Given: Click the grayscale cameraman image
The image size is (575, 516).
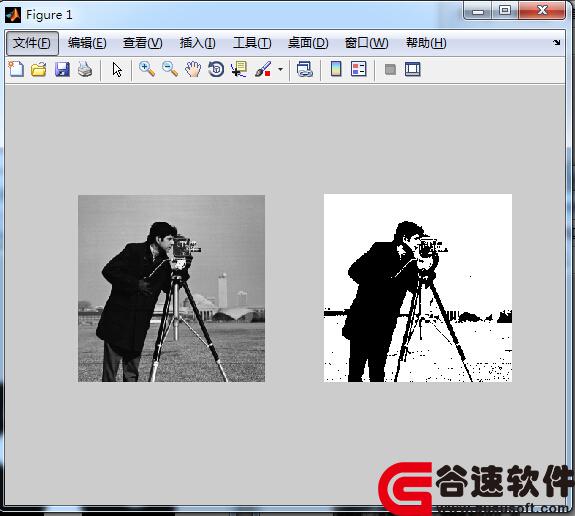Looking at the screenshot, I should click(x=171, y=288).
